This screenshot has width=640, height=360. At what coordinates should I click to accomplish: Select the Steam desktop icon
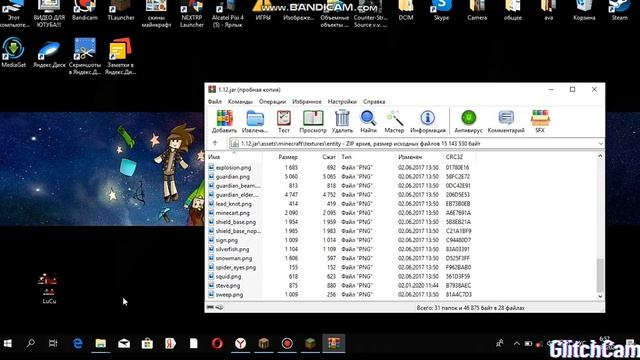point(620,11)
